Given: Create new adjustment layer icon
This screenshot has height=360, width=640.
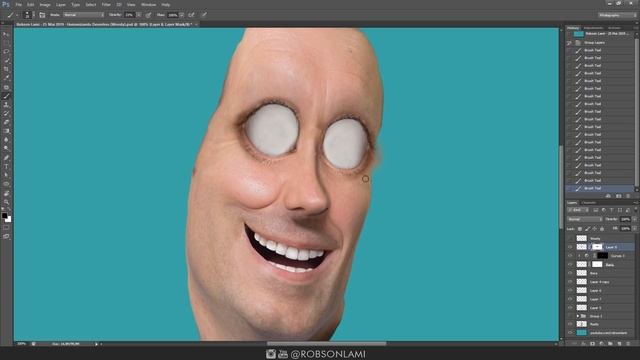Looking at the screenshot, I should [x=601, y=344].
